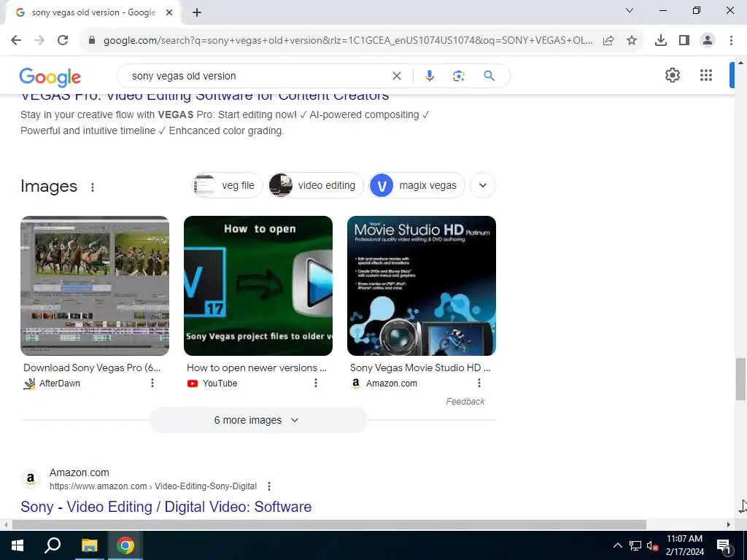
Task: Open more options for AfterDawn image
Action: click(152, 383)
